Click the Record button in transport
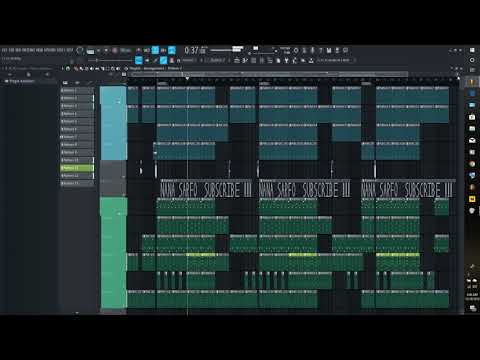 coord(115,51)
